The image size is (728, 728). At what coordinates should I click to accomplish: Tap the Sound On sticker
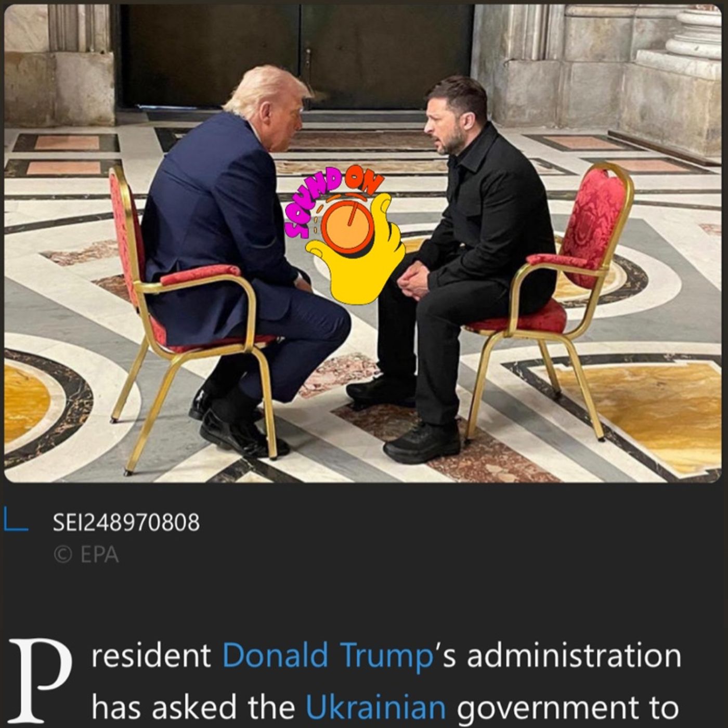(346, 237)
